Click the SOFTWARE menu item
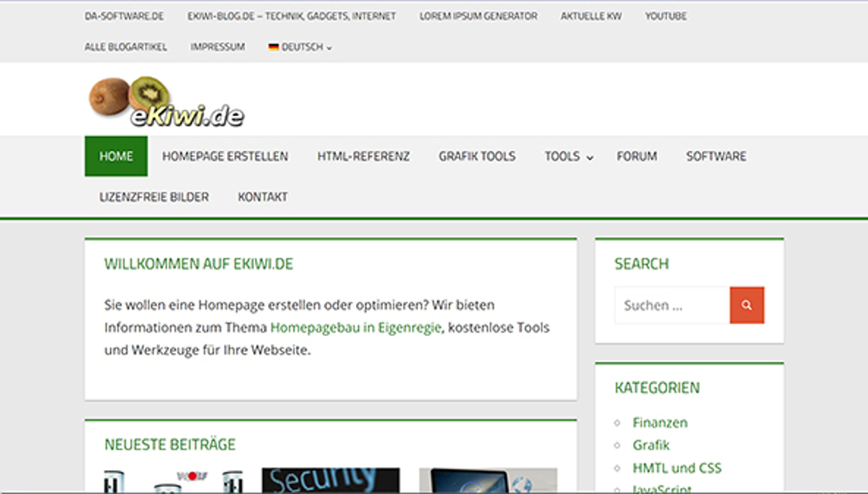The image size is (868, 494). pyautogui.click(x=716, y=156)
